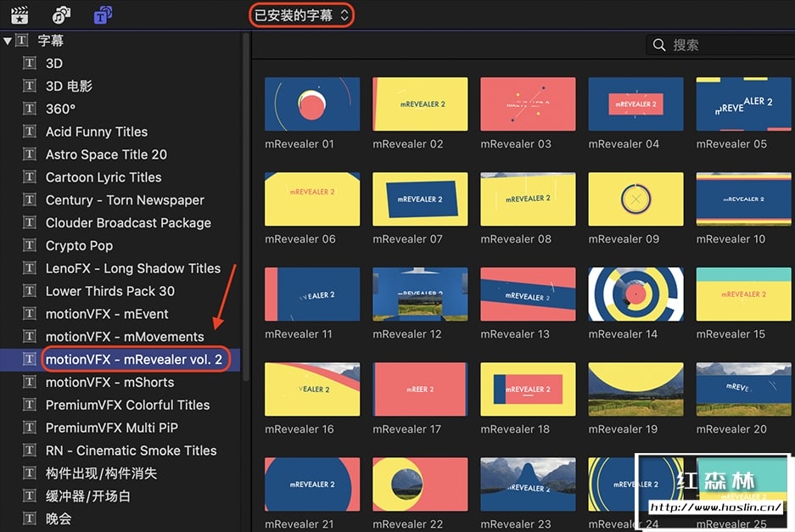Select the 3D title category
This screenshot has width=795, height=532.
click(54, 64)
